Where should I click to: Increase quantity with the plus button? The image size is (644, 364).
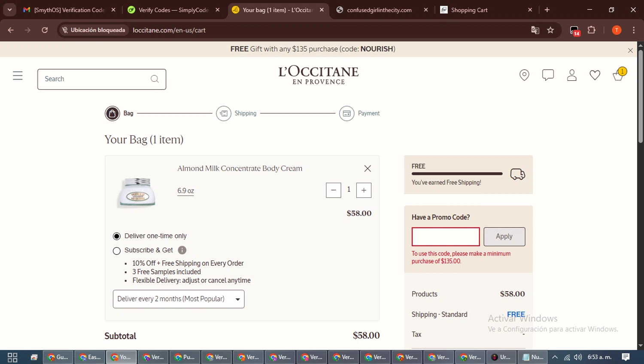pyautogui.click(x=364, y=190)
